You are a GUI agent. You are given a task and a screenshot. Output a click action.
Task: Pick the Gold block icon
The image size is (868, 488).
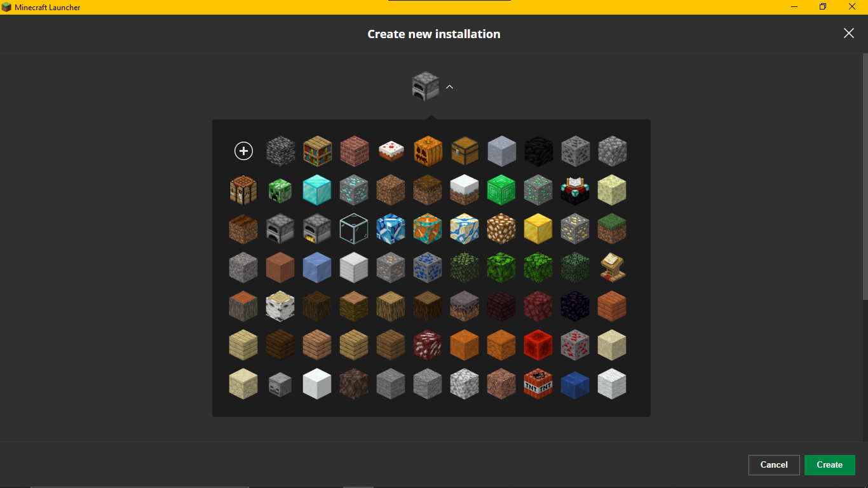[x=538, y=229]
